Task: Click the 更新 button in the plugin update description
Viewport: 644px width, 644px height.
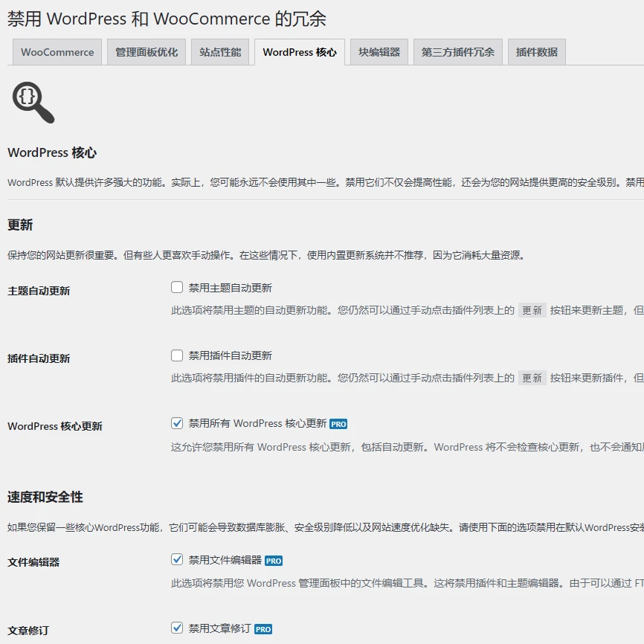Action: 532,378
